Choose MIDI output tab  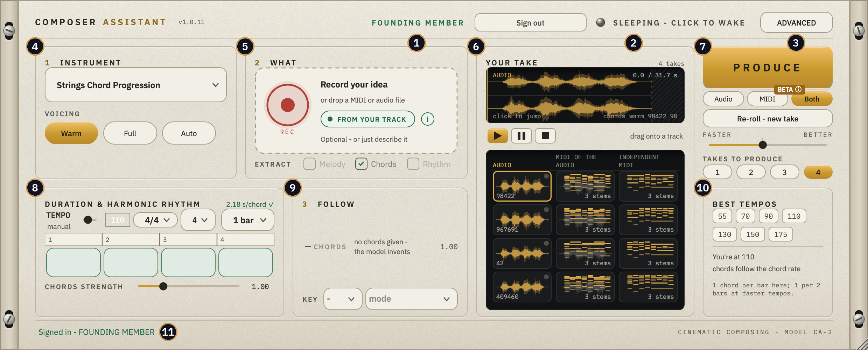(768, 99)
